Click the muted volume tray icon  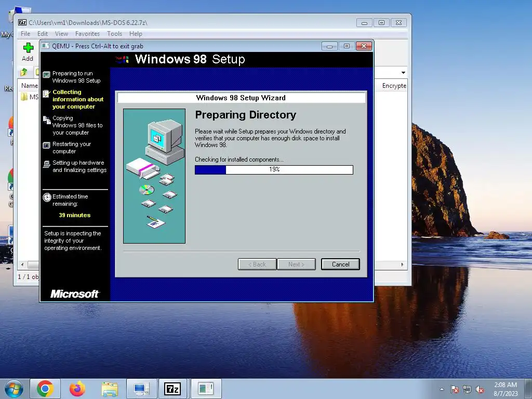pyautogui.click(x=480, y=390)
